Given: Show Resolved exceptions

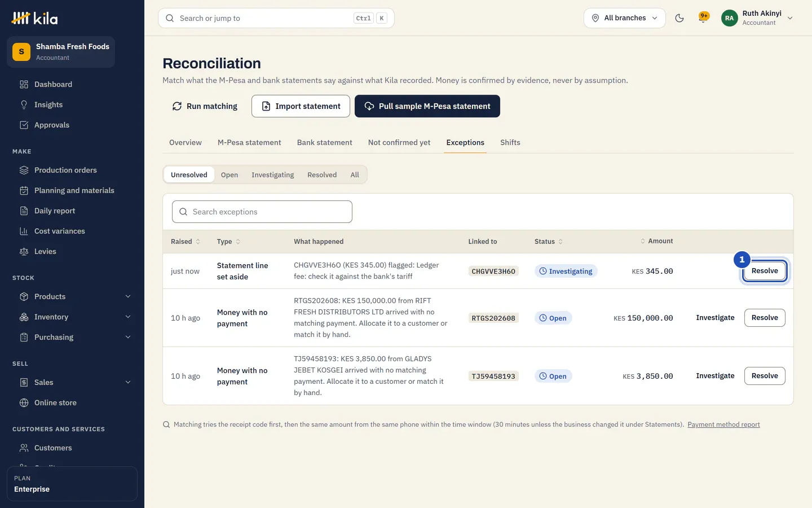Looking at the screenshot, I should [322, 175].
